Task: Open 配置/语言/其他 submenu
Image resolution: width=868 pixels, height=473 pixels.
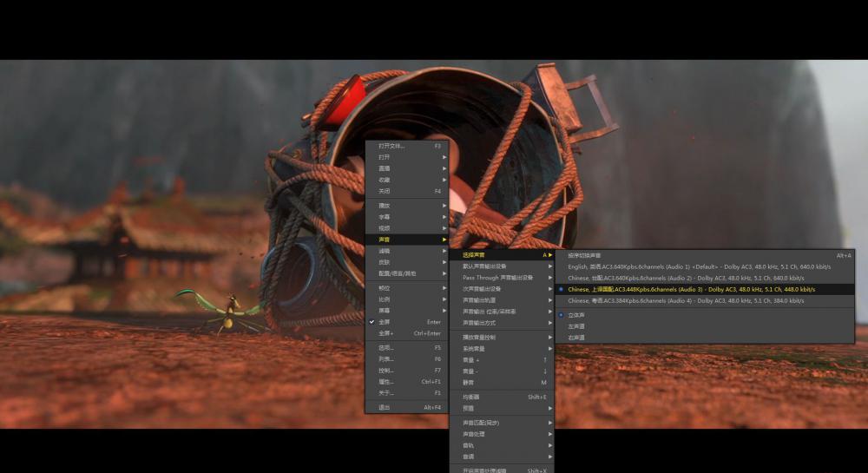Action: 407,273
